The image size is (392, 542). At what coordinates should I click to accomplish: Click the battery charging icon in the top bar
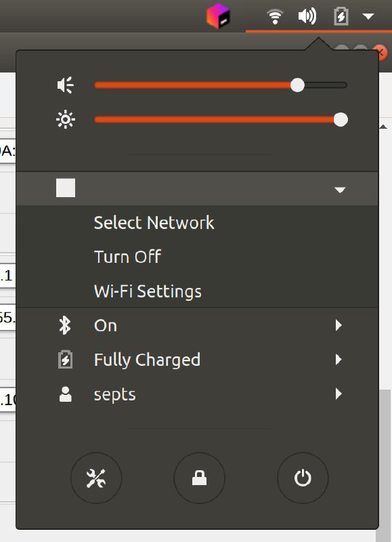(341, 16)
